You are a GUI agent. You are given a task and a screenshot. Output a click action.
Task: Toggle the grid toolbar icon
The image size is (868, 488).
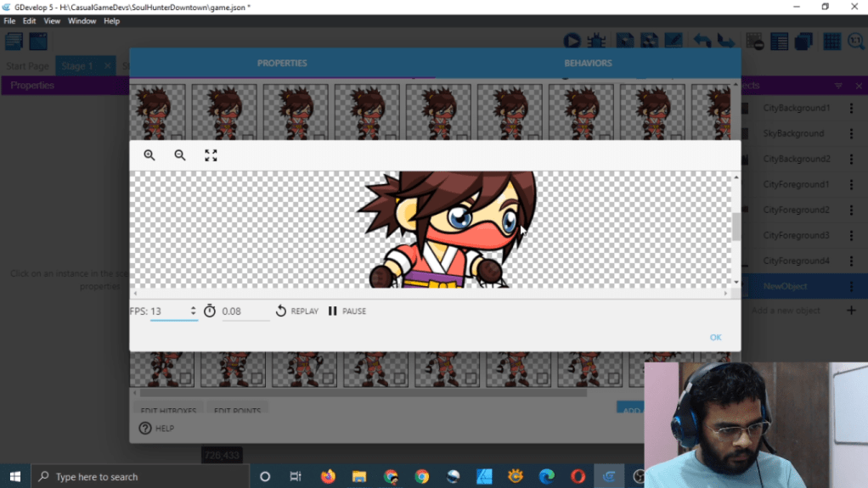click(x=831, y=42)
